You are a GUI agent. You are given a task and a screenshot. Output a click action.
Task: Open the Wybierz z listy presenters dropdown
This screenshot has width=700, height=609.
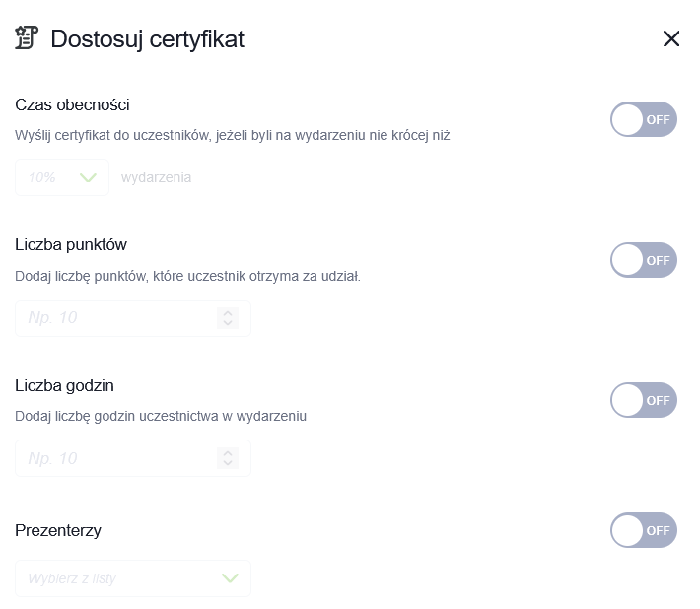pyautogui.click(x=133, y=578)
